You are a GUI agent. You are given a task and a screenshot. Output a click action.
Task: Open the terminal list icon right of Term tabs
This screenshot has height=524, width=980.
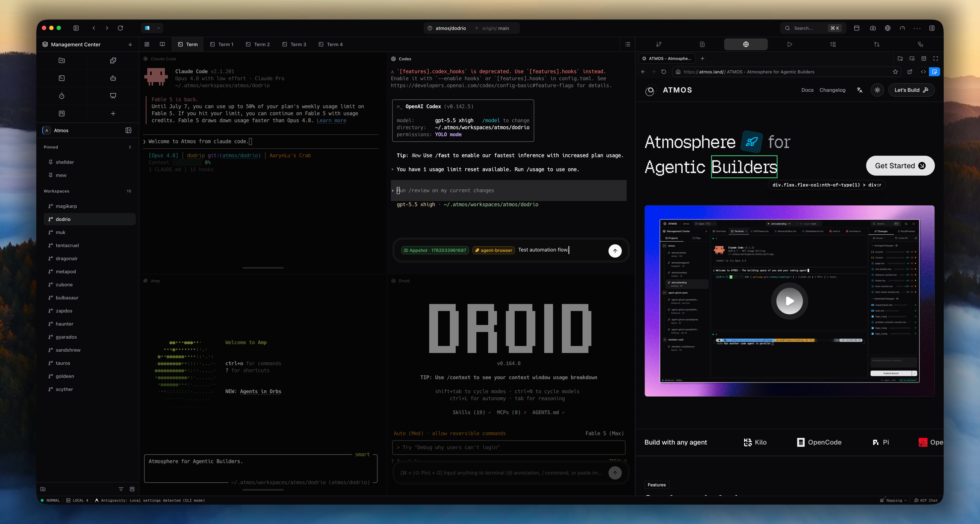point(628,45)
